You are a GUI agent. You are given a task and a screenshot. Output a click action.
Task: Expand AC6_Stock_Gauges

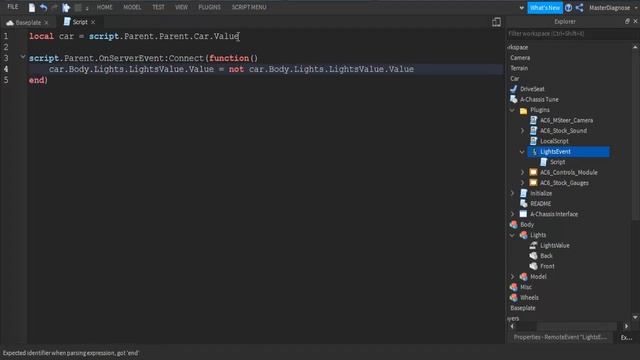pyautogui.click(x=522, y=183)
